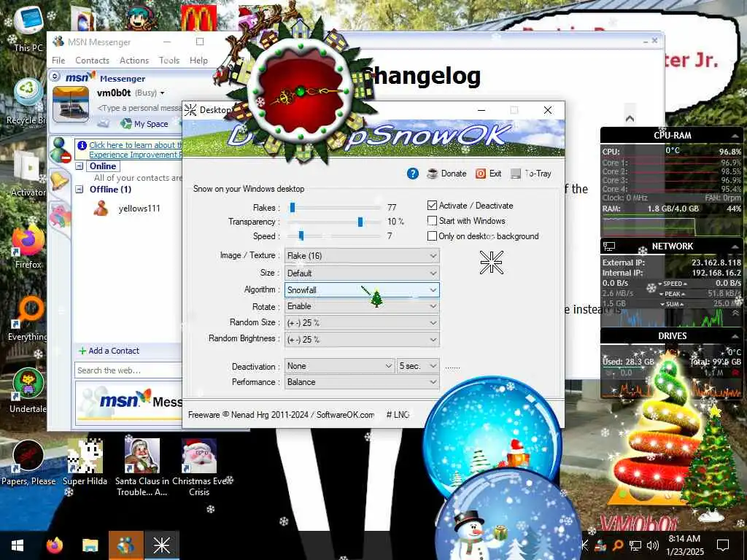
Task: Click the Exit button in DesktopSnowOK
Action: [x=488, y=174]
